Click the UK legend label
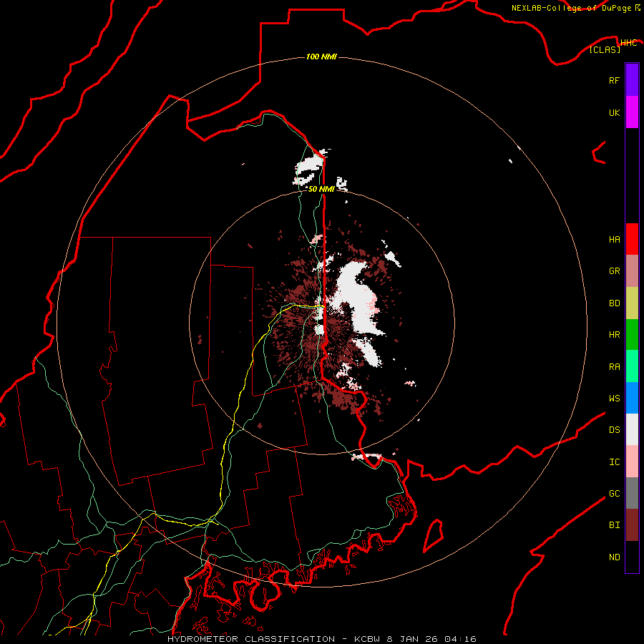644x644 pixels. pos(614,112)
